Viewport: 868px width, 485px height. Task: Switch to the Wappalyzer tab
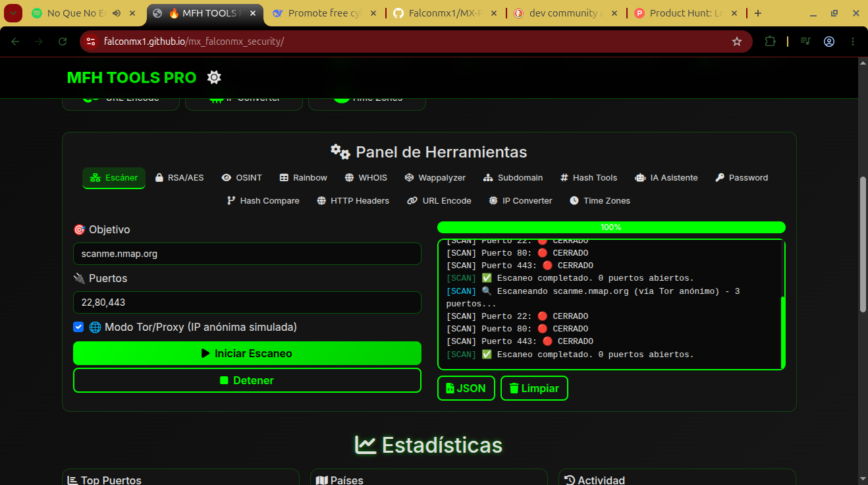[435, 178]
